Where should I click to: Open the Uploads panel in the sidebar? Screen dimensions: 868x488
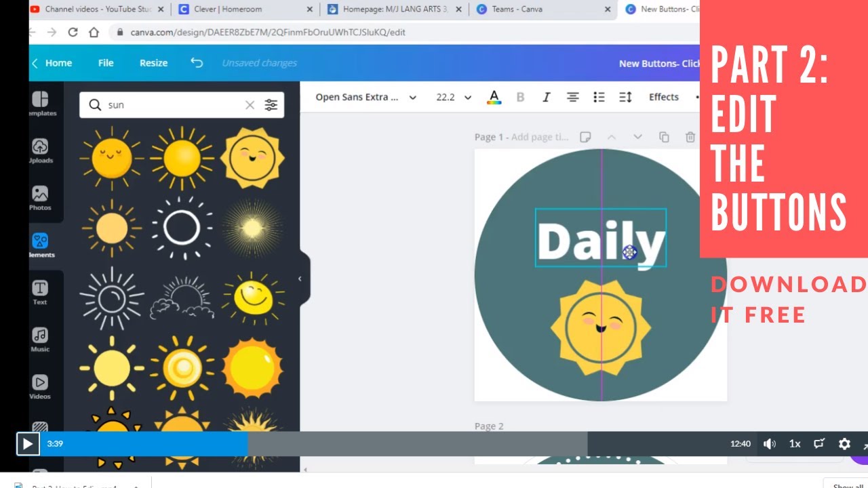click(41, 151)
